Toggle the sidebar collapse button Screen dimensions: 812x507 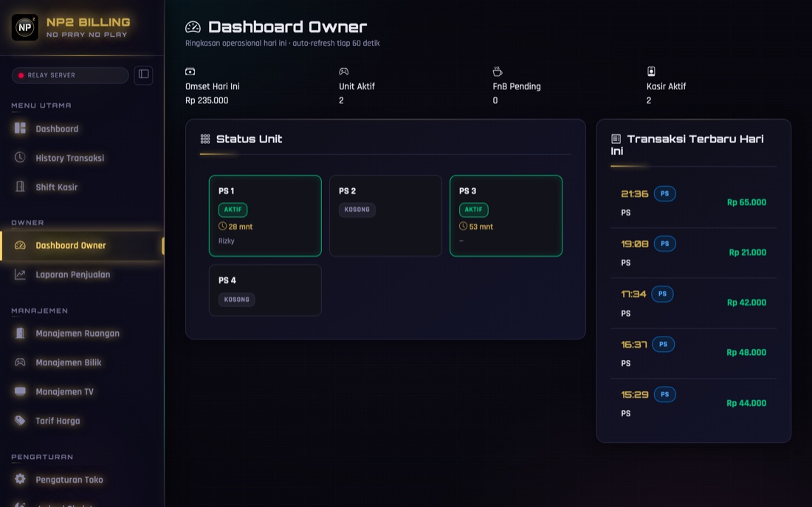pyautogui.click(x=143, y=75)
